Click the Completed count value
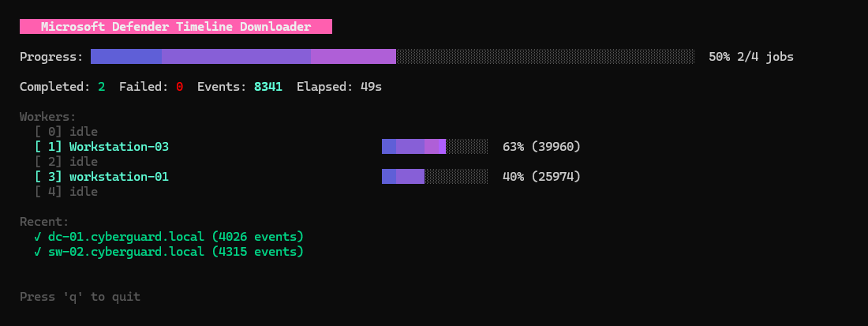The width and height of the screenshot is (868, 326). [101, 87]
